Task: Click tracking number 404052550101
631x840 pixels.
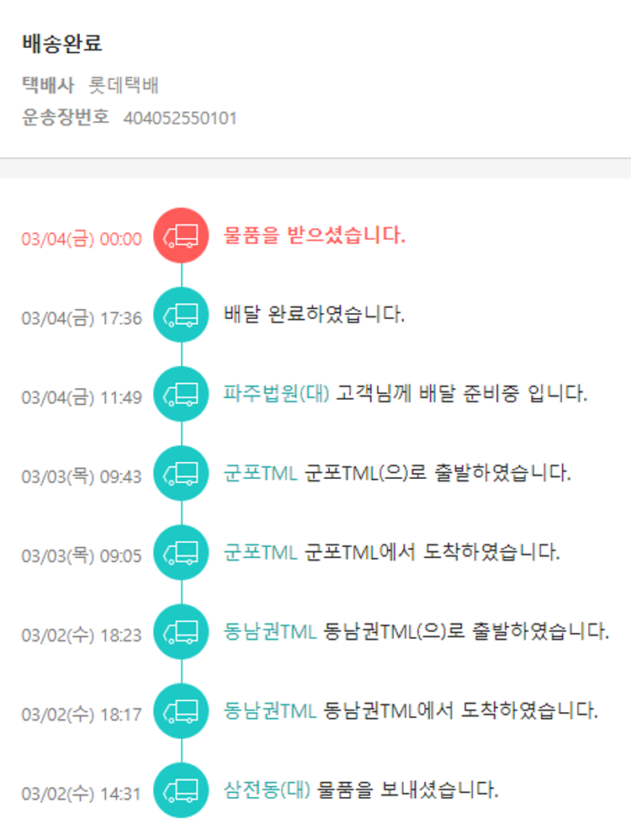Action: tap(180, 118)
